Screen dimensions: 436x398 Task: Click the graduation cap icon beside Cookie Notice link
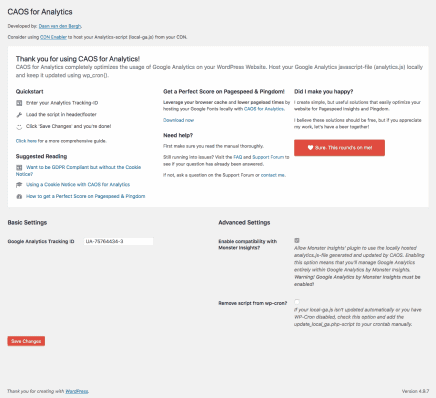click(19, 185)
